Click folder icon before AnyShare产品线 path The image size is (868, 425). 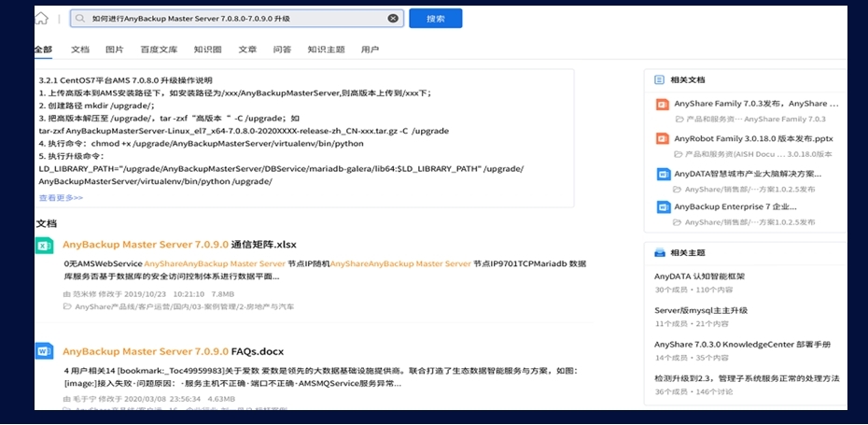point(67,306)
